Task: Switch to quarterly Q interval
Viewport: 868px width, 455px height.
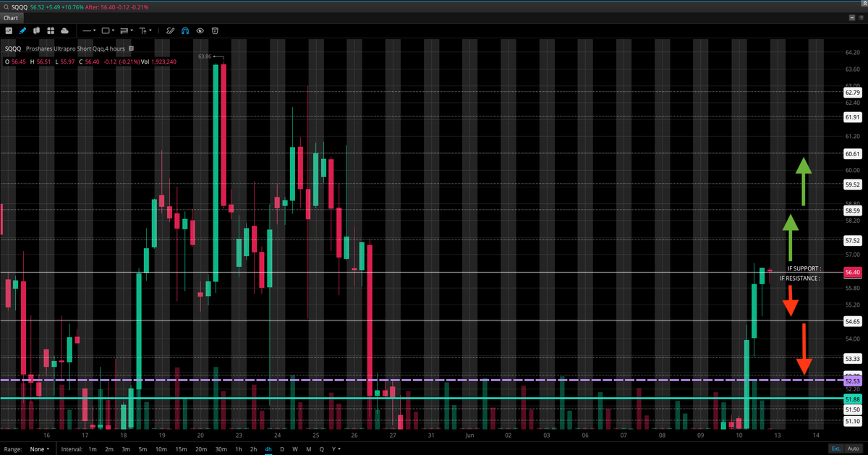Action: point(322,449)
